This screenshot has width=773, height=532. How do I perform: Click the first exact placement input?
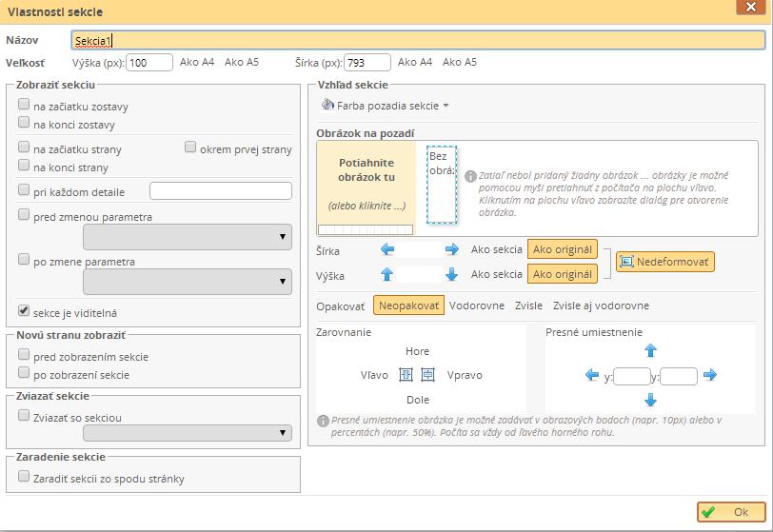[631, 377]
